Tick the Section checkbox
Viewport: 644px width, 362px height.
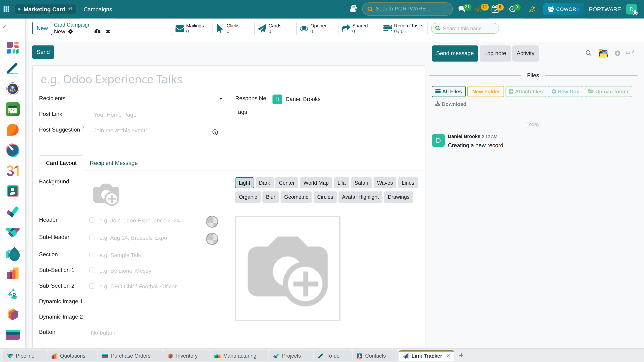tap(92, 255)
